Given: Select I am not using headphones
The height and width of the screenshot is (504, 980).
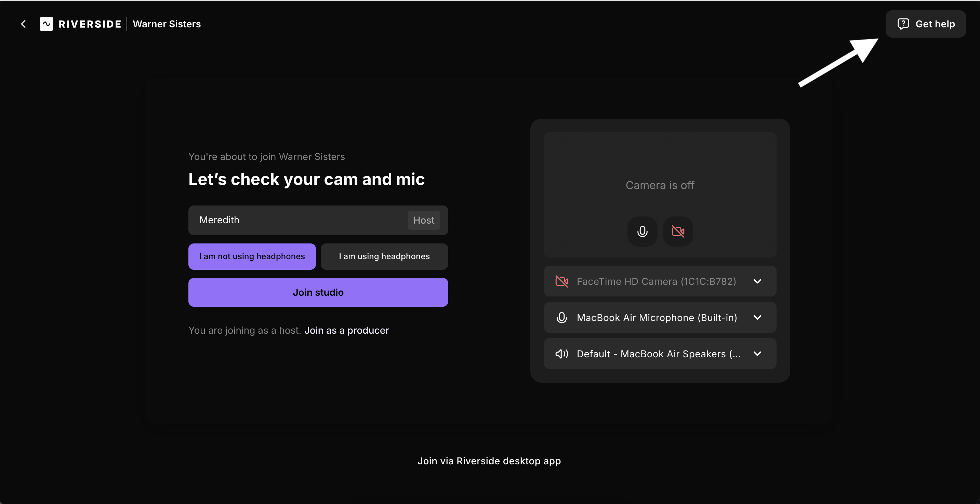Looking at the screenshot, I should [x=252, y=256].
